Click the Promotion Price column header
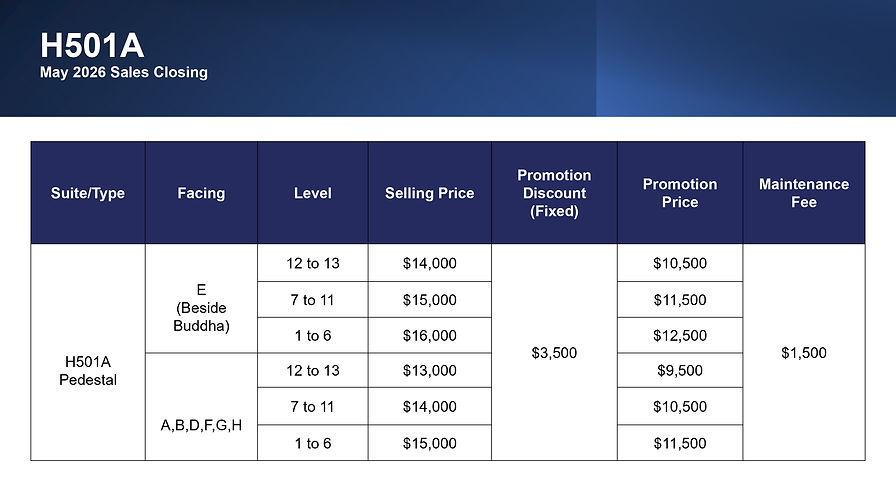 coord(680,193)
